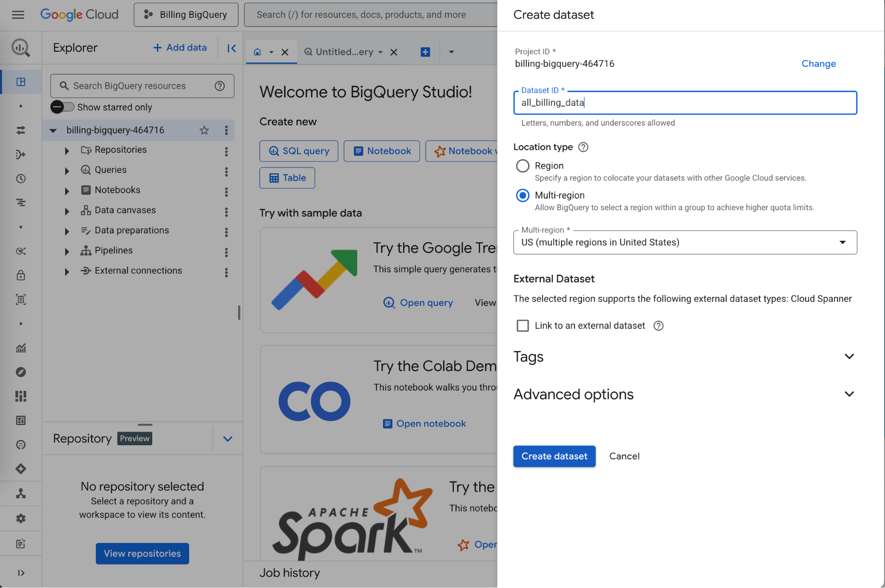Check Link to an external dataset
This screenshot has height=588, width=885.
tap(523, 326)
